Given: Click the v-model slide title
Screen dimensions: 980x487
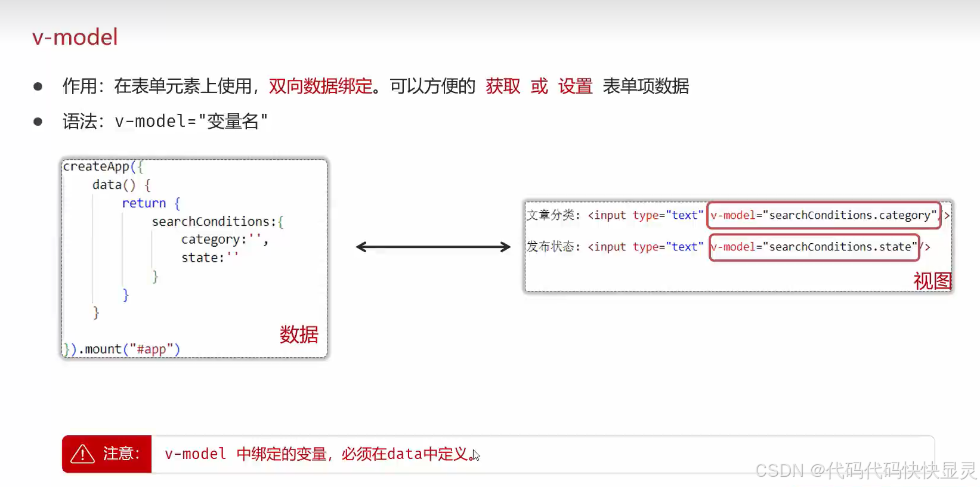Looking at the screenshot, I should [x=75, y=37].
